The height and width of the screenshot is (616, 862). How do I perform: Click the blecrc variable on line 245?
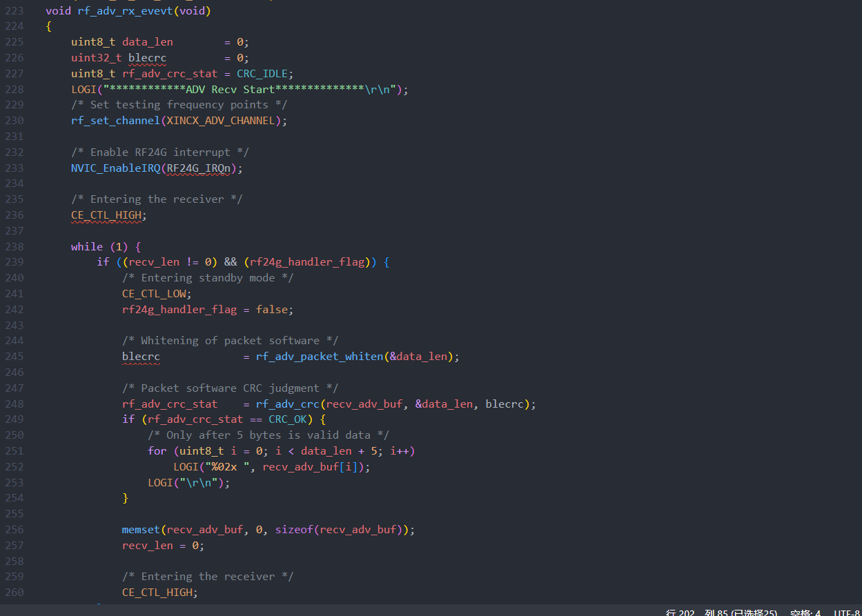click(141, 356)
